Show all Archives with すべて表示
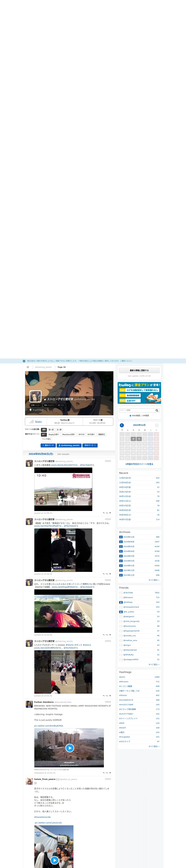 coord(154,580)
